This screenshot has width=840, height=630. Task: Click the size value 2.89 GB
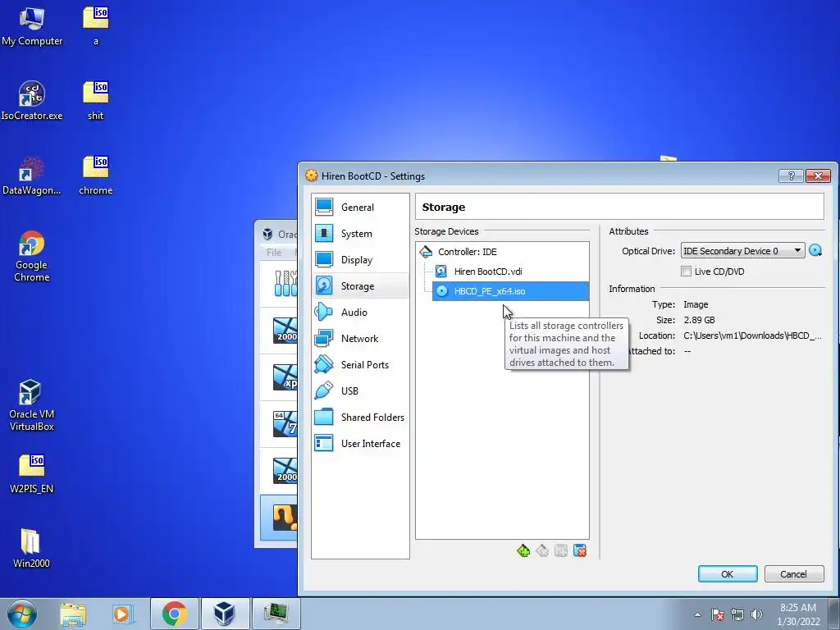point(699,320)
